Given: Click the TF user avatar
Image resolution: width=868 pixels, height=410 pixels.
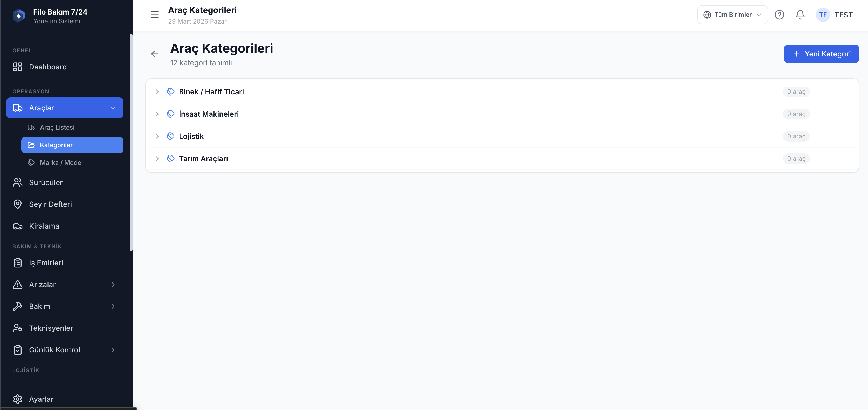Looking at the screenshot, I should tap(823, 15).
